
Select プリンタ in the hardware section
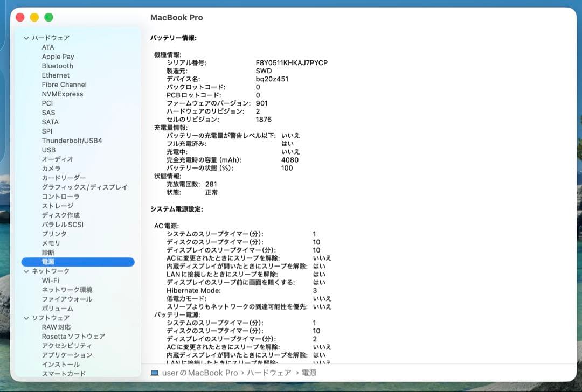[x=54, y=234]
